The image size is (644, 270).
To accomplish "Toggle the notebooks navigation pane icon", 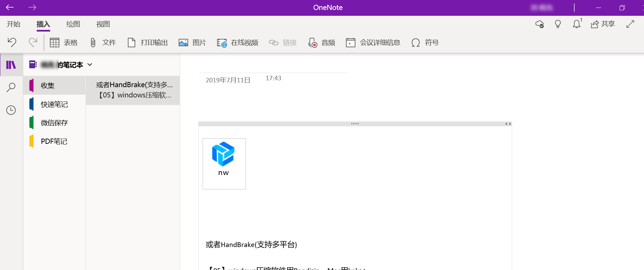I will click(11, 64).
